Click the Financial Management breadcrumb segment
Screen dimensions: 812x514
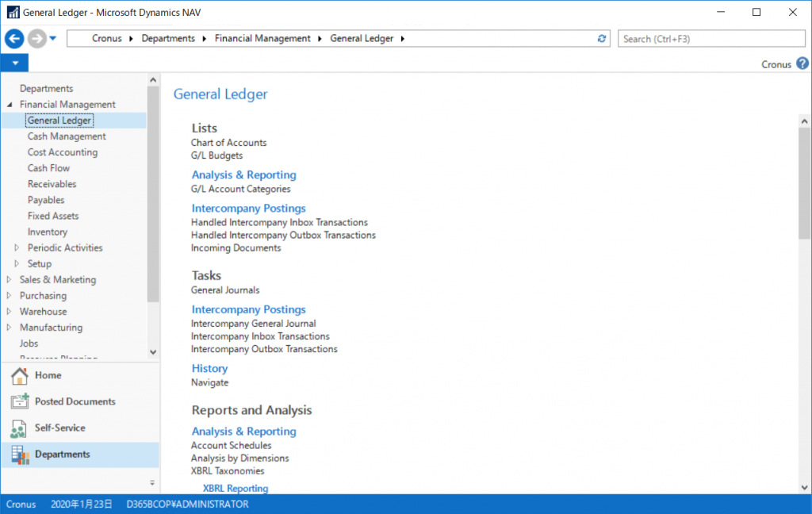pos(262,39)
